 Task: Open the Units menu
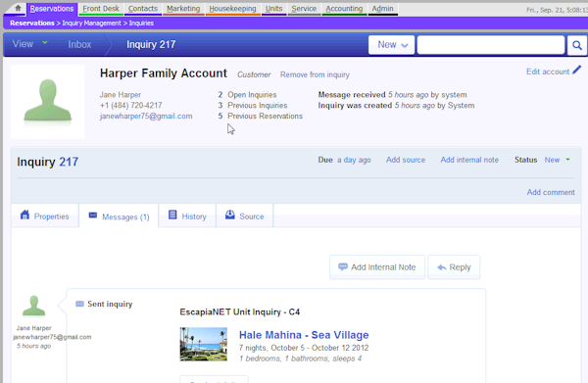(x=273, y=9)
